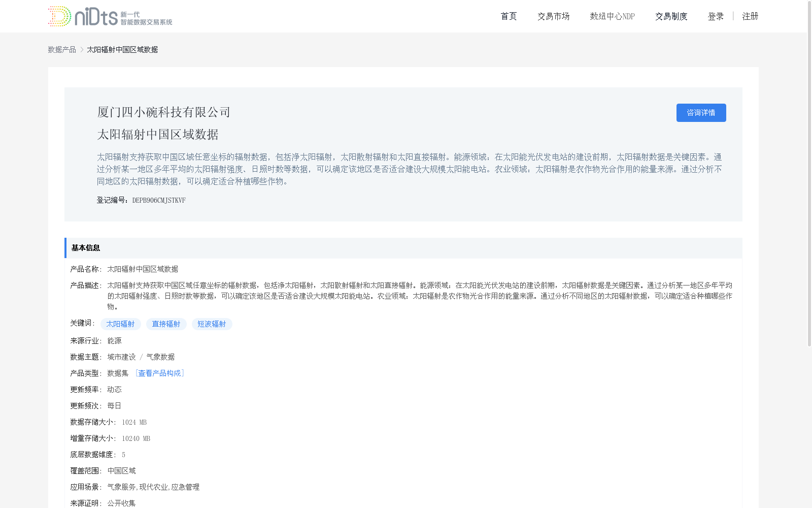Click 城市建设 in the data theme

[121, 357]
